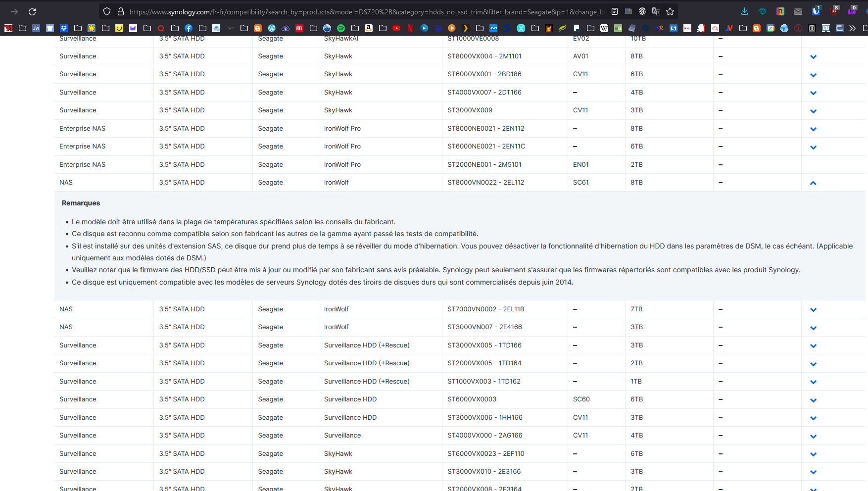Click the Synology URL address field

click(368, 11)
